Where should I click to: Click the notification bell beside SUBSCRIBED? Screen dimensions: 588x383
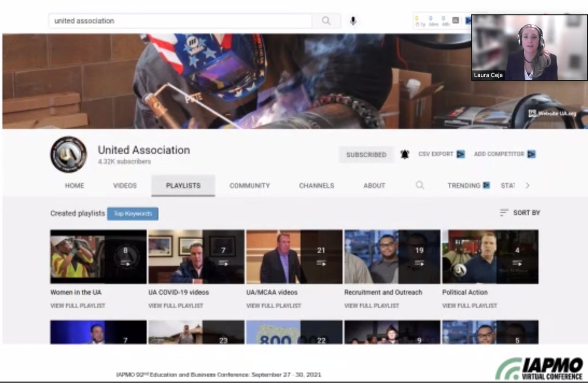(x=405, y=154)
